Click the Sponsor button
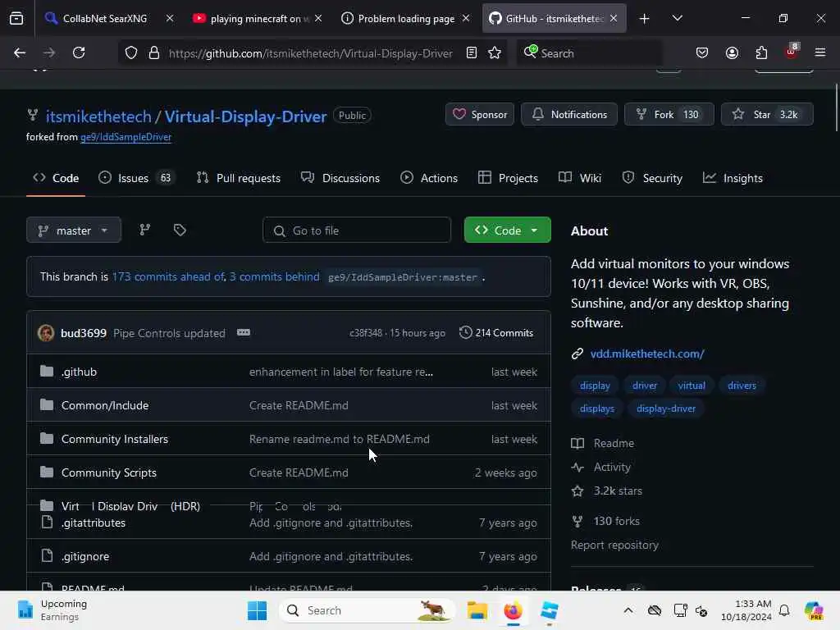 pos(479,114)
